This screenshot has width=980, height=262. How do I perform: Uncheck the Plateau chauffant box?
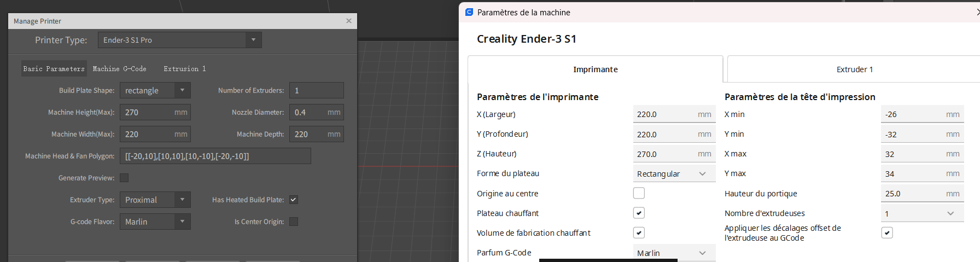coord(639,213)
